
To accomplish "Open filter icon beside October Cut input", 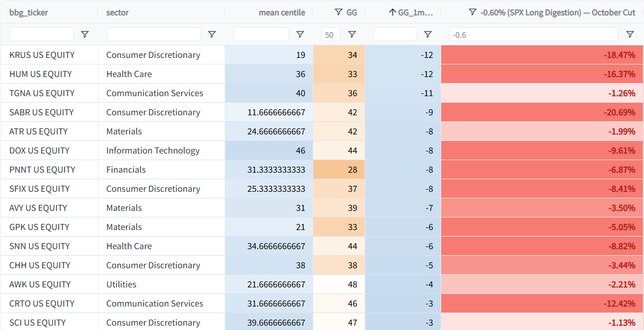I will pos(630,34).
